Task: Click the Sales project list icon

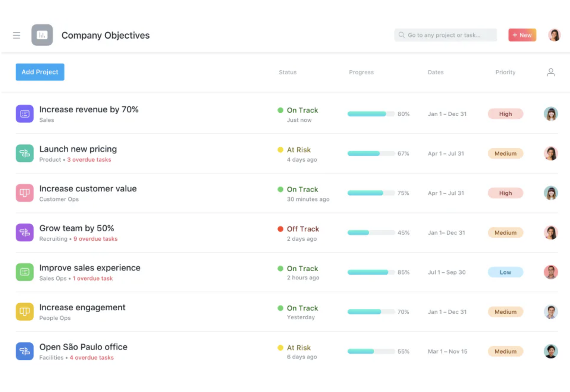Action: [x=24, y=114]
